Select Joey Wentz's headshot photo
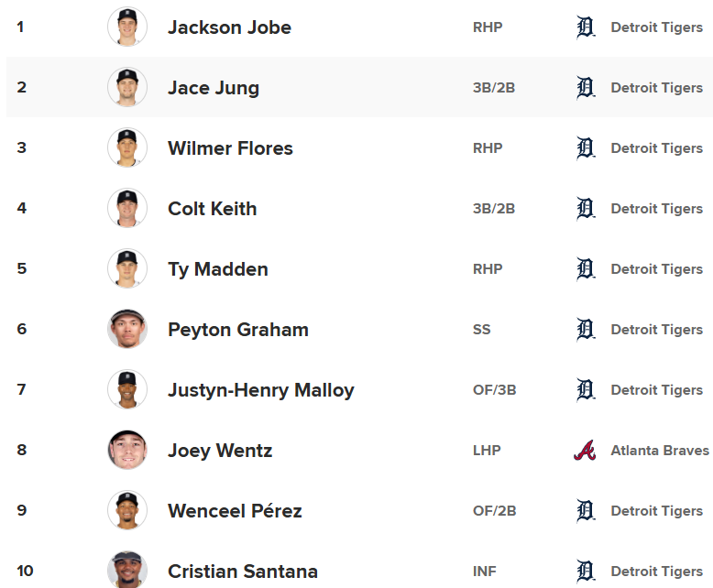 [126, 451]
